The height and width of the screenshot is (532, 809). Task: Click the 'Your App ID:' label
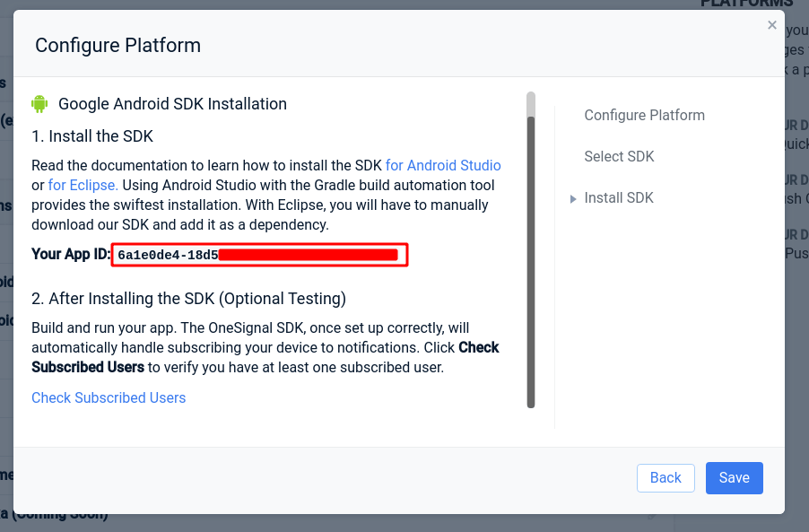pyautogui.click(x=71, y=254)
